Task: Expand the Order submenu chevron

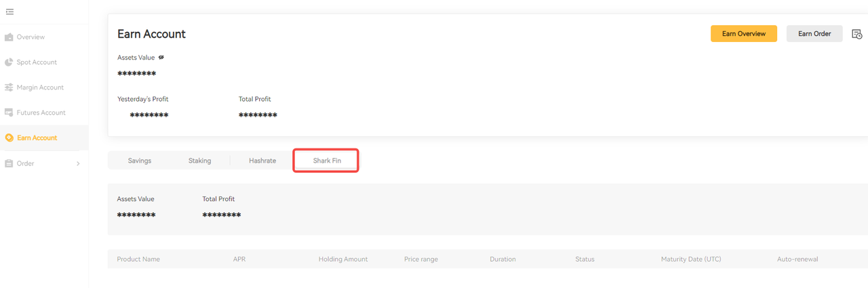Action: pyautogui.click(x=78, y=163)
